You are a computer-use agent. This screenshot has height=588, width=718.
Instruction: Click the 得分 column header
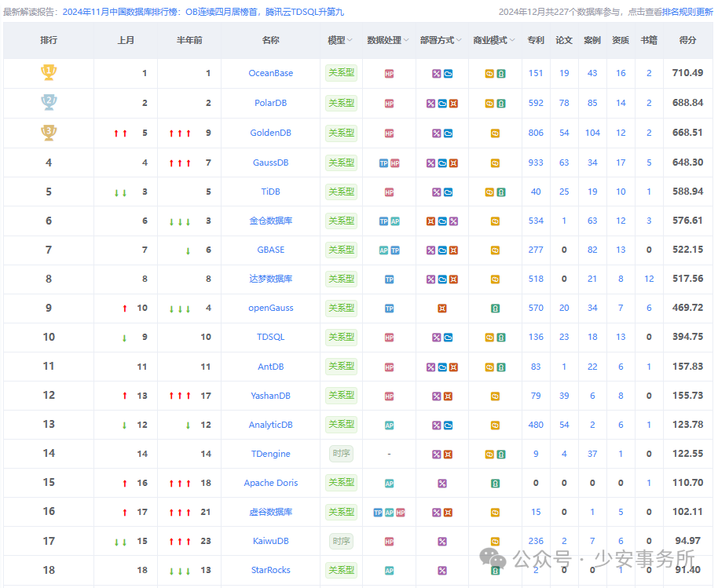(x=688, y=40)
